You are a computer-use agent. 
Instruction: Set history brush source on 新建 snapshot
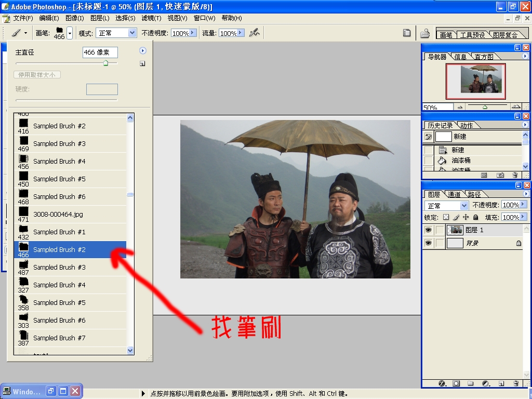pyautogui.click(x=429, y=137)
